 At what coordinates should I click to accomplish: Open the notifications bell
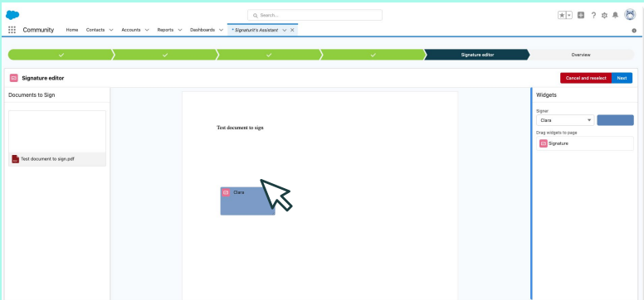click(x=615, y=15)
